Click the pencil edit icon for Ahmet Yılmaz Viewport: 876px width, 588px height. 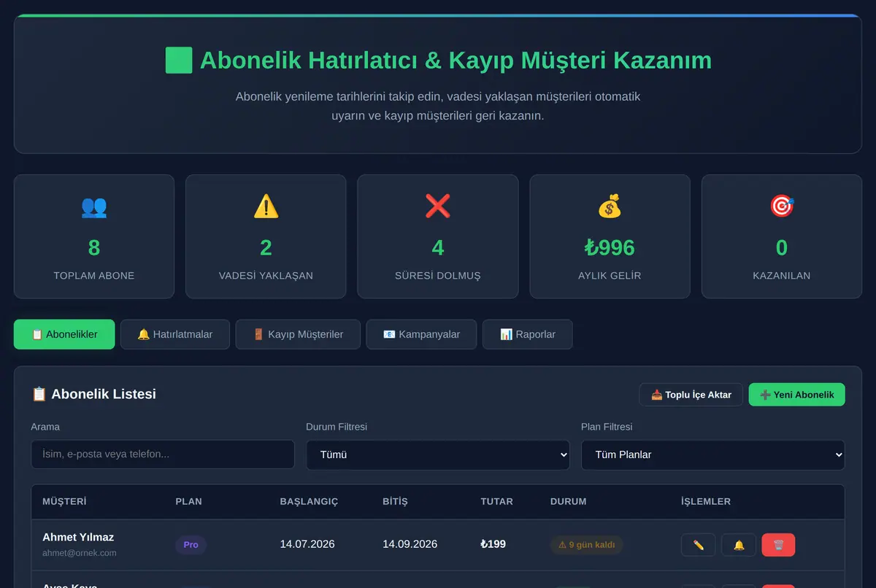tap(699, 545)
